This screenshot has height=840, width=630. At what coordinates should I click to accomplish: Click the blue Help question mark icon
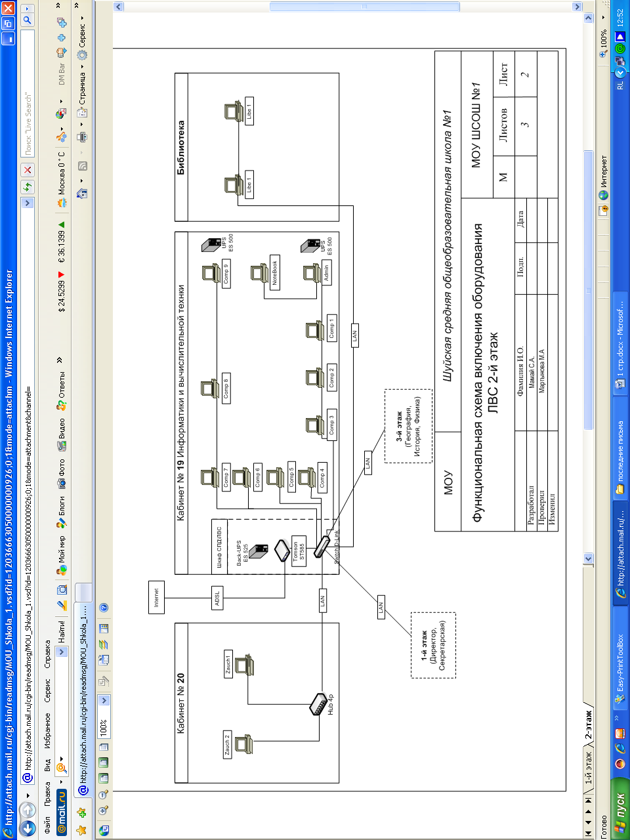104,608
